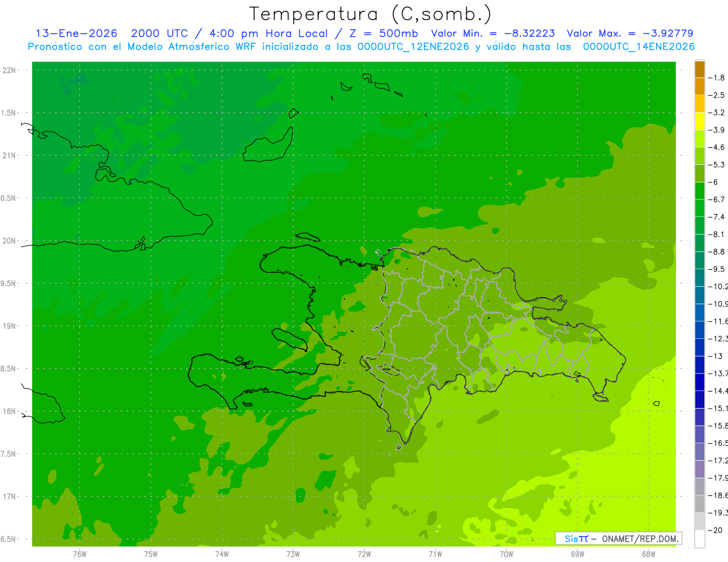Click the '-8.1' colorbar value

pos(716,234)
